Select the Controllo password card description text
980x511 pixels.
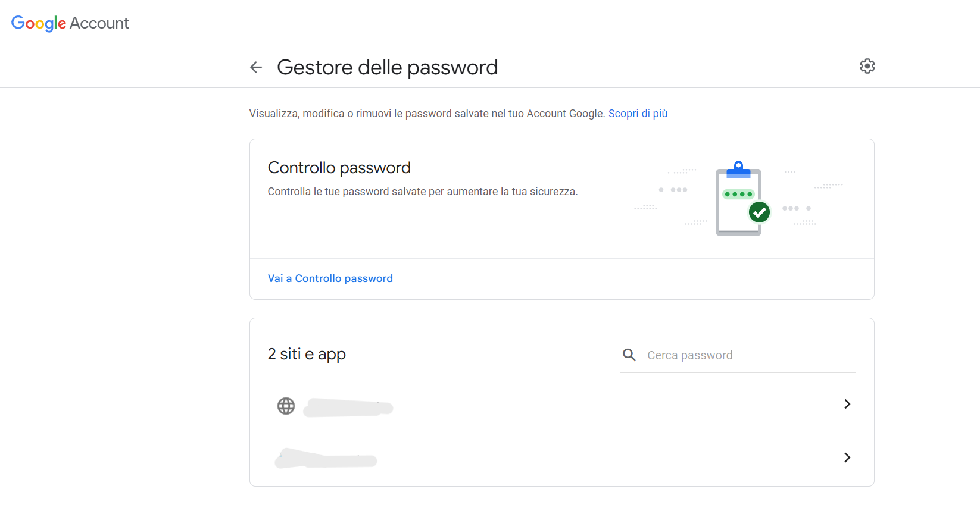423,191
